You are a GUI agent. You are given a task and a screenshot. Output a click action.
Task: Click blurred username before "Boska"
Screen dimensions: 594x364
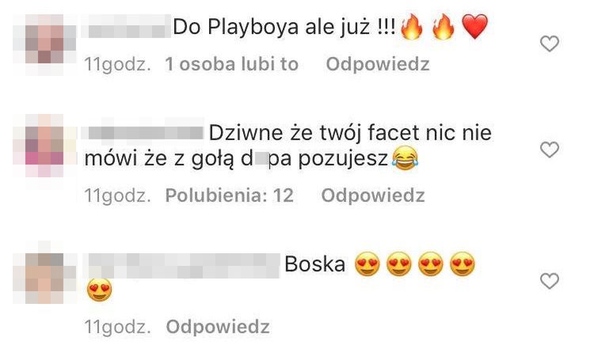tap(181, 264)
